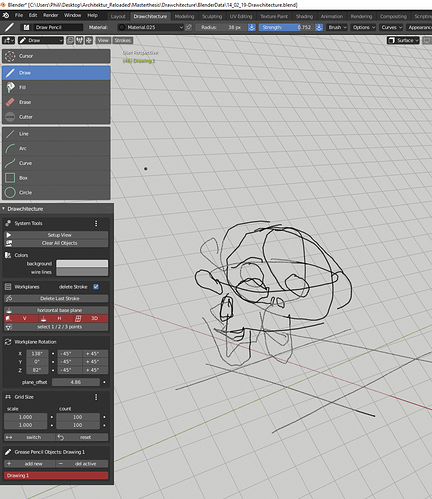
Task: Select the Cursor tool
Action: click(56, 56)
